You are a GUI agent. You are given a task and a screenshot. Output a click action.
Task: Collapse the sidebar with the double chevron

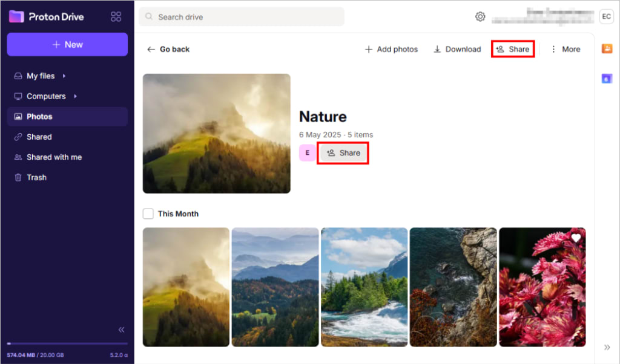click(120, 330)
